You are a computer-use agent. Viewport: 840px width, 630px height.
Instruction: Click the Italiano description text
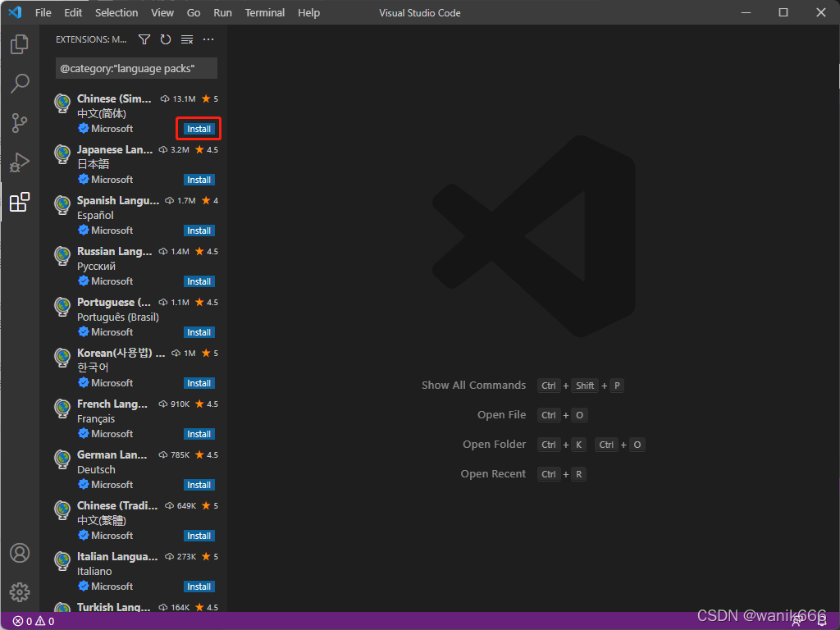95,572
